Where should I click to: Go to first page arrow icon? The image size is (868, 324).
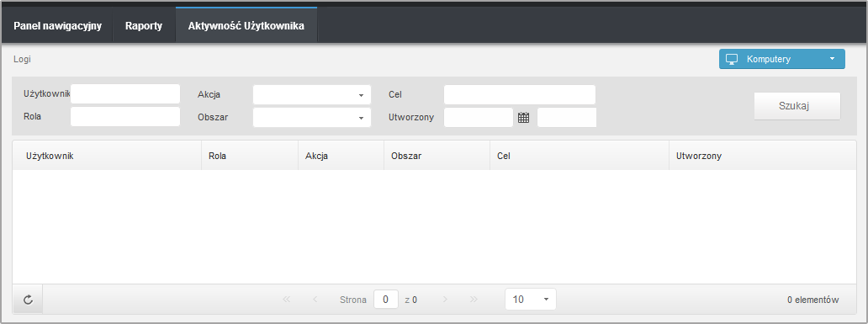[x=286, y=300]
